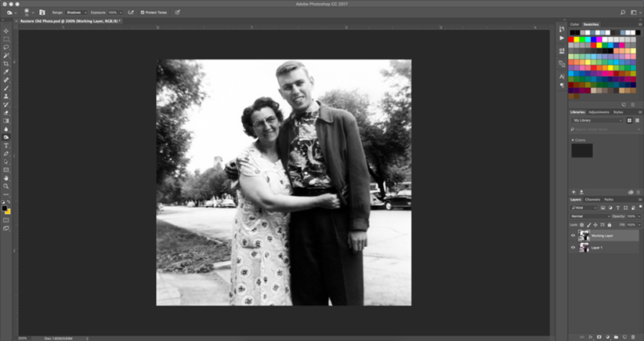Viewport: 644px width, 341px height.
Task: Hide the Working Layer using the eye icon
Action: tap(573, 235)
